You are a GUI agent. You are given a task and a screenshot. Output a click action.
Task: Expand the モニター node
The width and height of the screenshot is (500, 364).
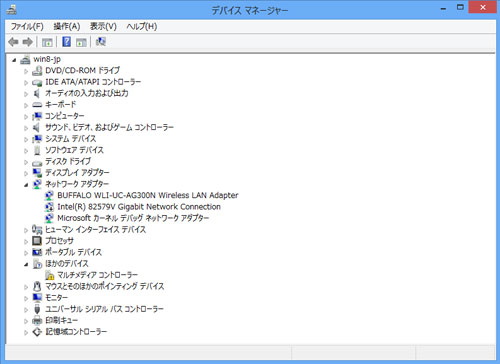[26, 298]
